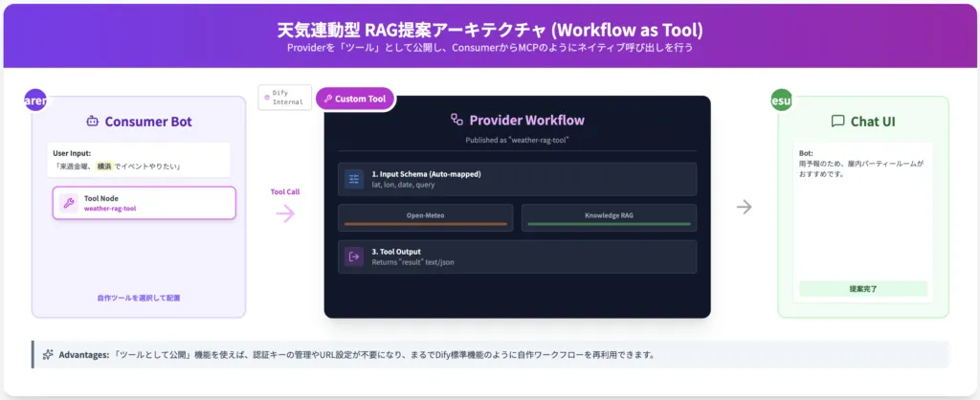Screen dimensions: 980x400
Task: Click the green bar under Knowledge RAG
Action: [609, 224]
